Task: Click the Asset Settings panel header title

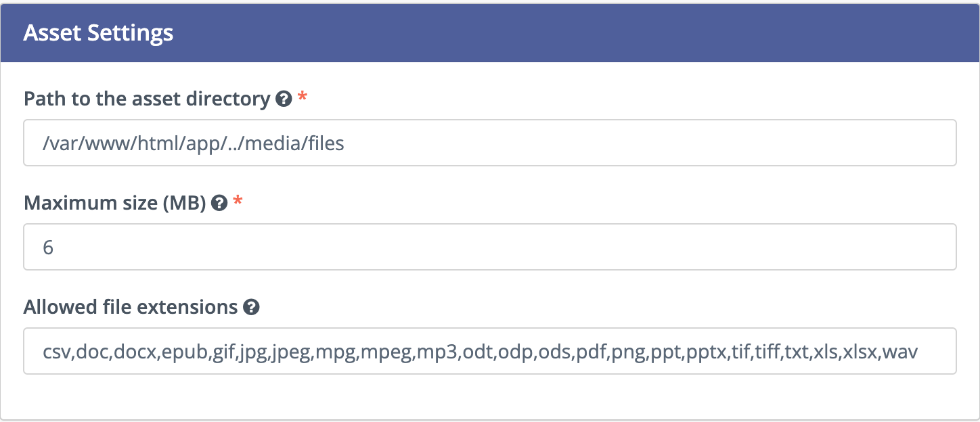Action: click(99, 33)
